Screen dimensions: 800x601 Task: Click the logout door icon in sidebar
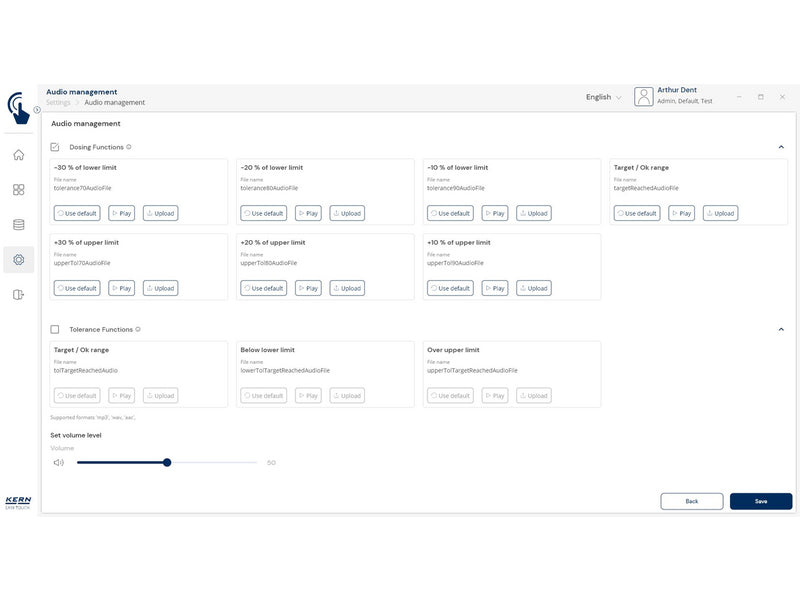pyautogui.click(x=18, y=294)
